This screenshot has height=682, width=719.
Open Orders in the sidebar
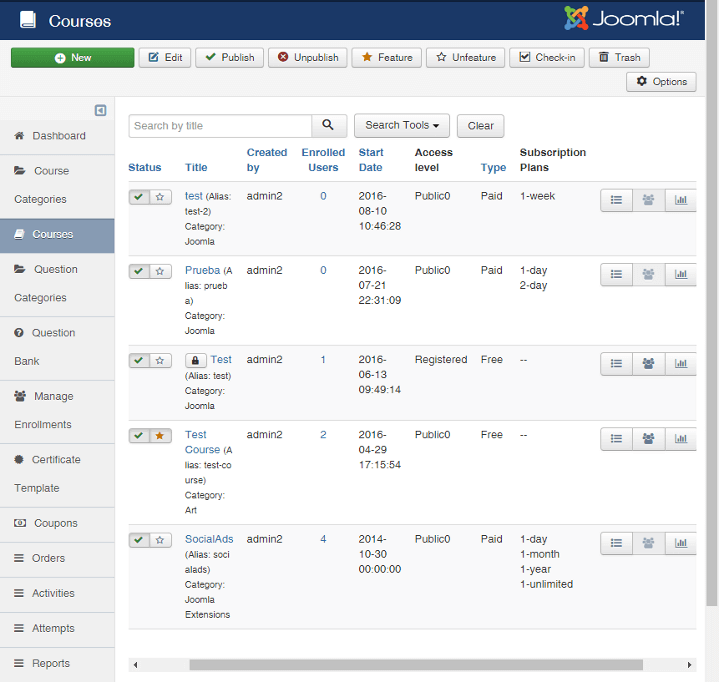coord(57,558)
